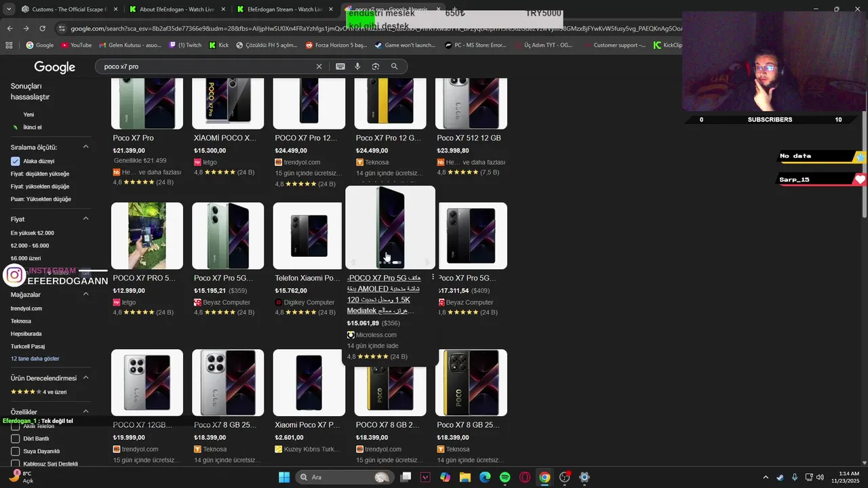Open the Chrome apps grid in bookmarks bar
This screenshot has height=488, width=868.
tap(9, 45)
